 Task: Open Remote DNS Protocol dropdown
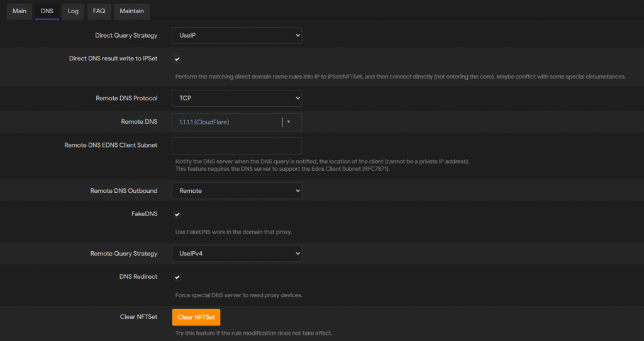[x=236, y=99]
